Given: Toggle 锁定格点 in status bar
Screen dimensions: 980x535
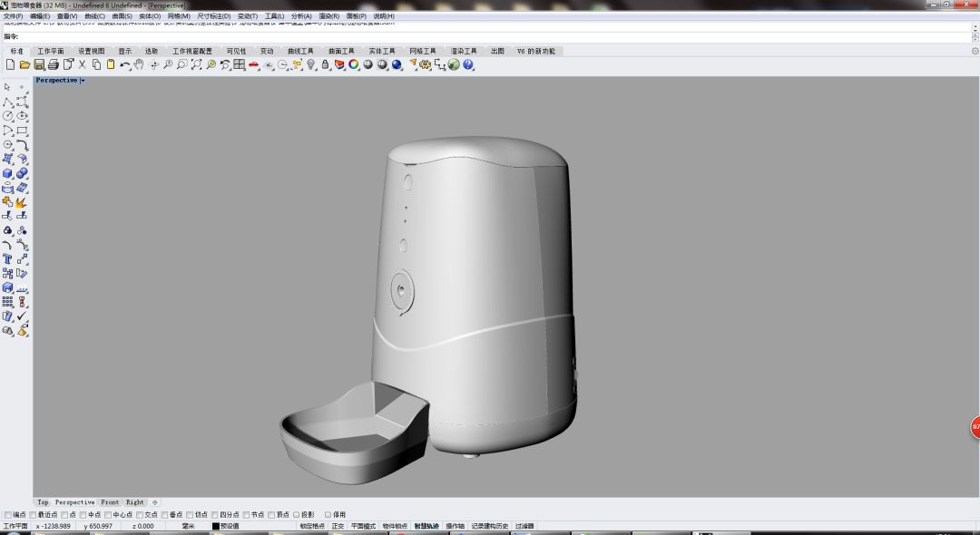Looking at the screenshot, I should coord(312,526).
